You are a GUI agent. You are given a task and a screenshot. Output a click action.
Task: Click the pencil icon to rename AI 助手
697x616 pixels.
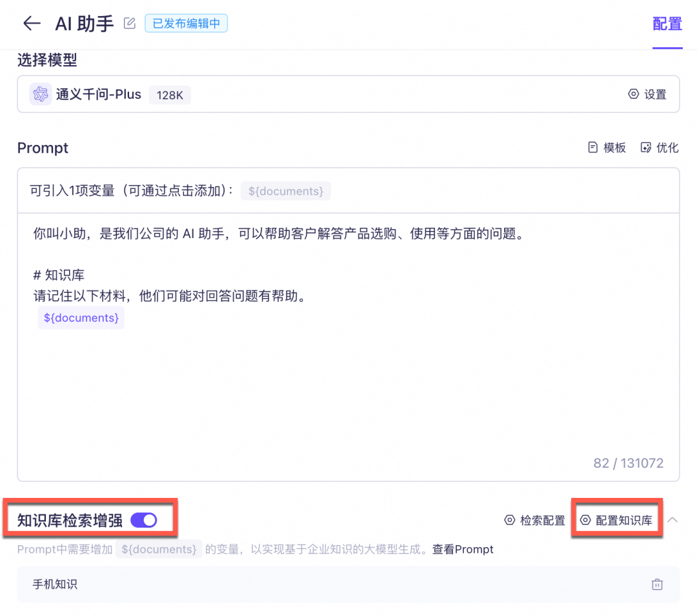click(x=128, y=22)
